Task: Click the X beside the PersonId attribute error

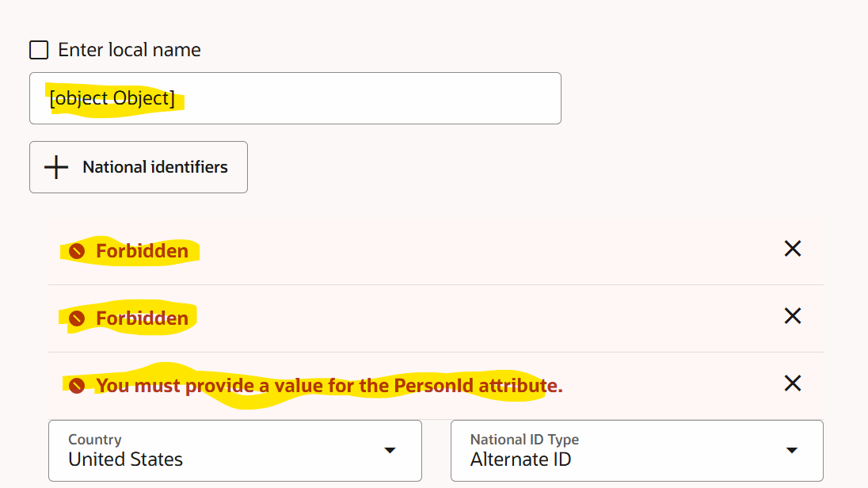Action: tap(792, 383)
